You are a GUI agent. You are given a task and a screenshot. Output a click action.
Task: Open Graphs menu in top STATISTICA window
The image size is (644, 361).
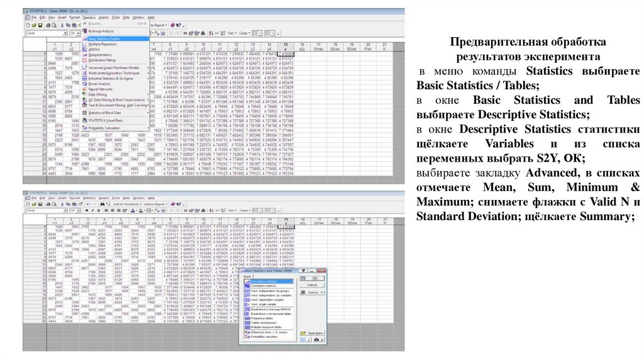click(104, 17)
